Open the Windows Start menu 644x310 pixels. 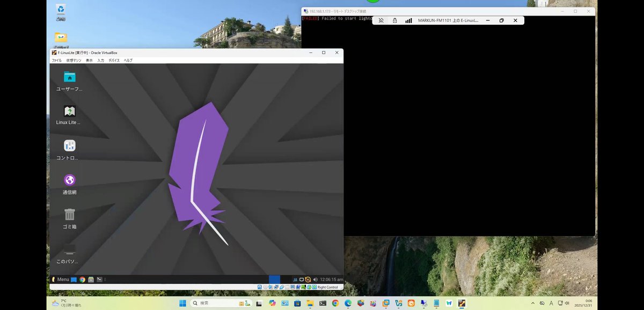coord(182,303)
